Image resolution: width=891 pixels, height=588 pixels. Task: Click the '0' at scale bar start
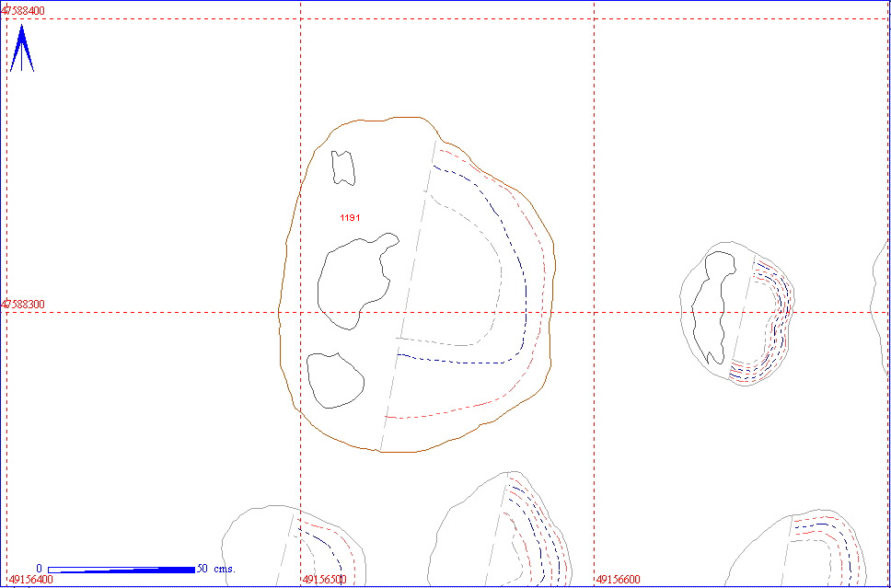pos(40,569)
